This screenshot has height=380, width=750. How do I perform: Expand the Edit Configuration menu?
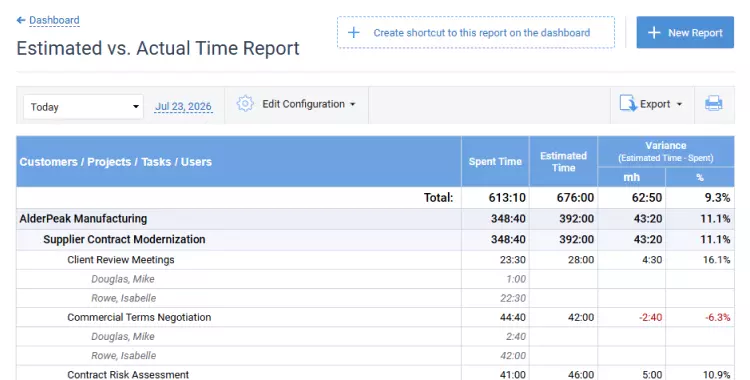click(x=309, y=104)
